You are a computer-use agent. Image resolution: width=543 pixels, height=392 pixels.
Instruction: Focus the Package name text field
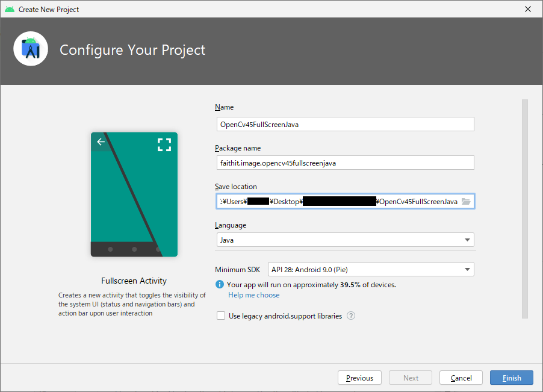click(x=346, y=163)
